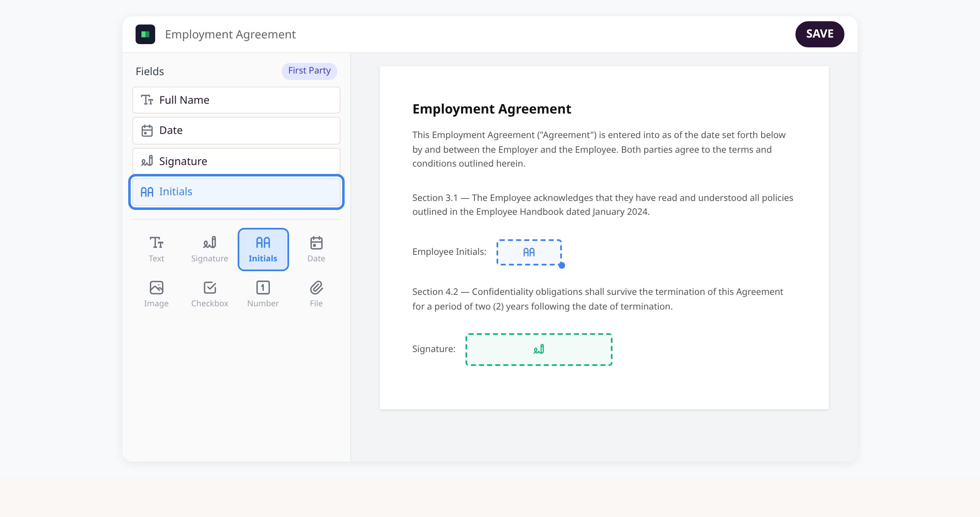980x517 pixels.
Task: Select the Date field type tool
Action: pos(316,250)
